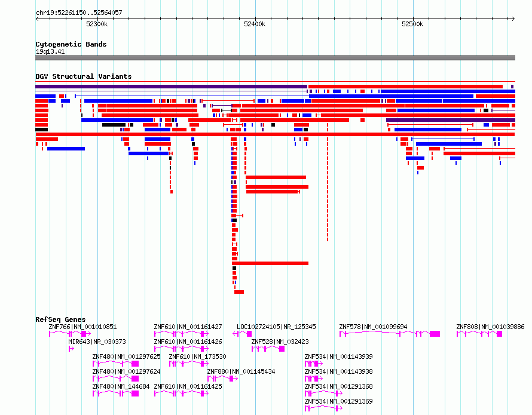532x415 pixels.
Task: Click the long purple variant bar at top
Action: [172, 87]
